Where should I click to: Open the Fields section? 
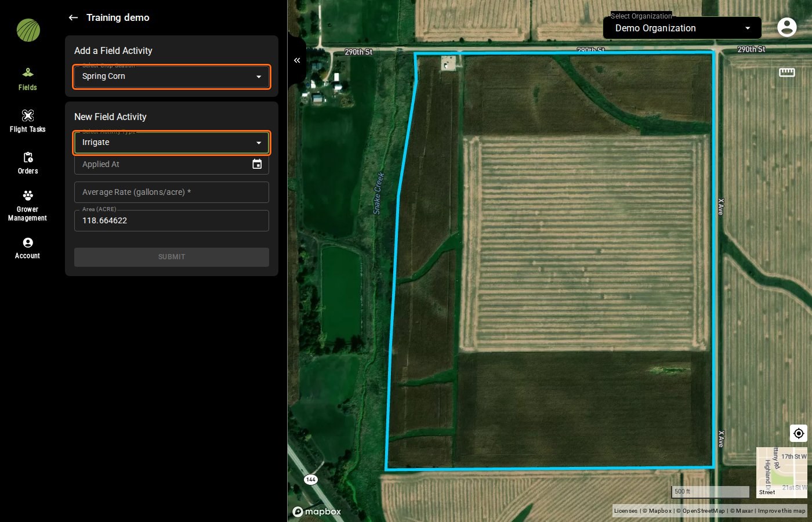coord(28,79)
